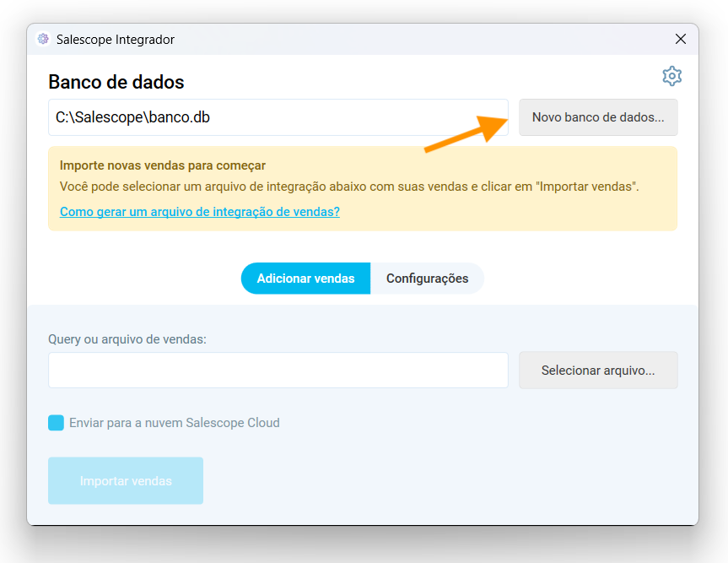Open 'Como gerar um arquivo de integração de vendas?' link
The width and height of the screenshot is (728, 563).
[x=200, y=212]
